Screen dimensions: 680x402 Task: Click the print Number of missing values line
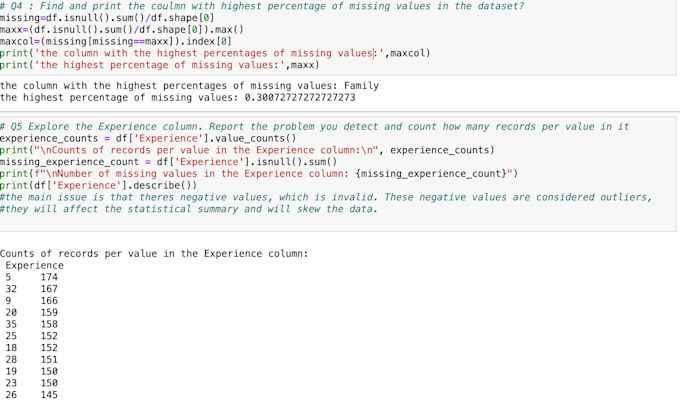(x=259, y=173)
